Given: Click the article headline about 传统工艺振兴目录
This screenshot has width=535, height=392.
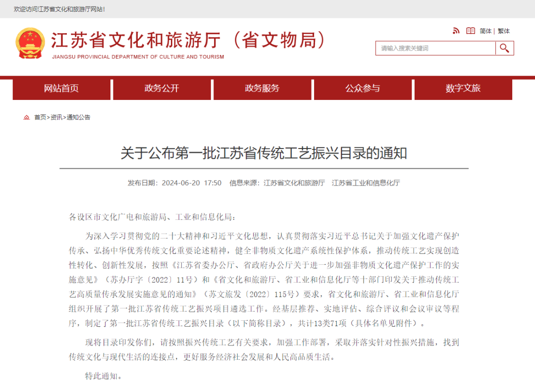Looking at the screenshot, I should [264, 153].
